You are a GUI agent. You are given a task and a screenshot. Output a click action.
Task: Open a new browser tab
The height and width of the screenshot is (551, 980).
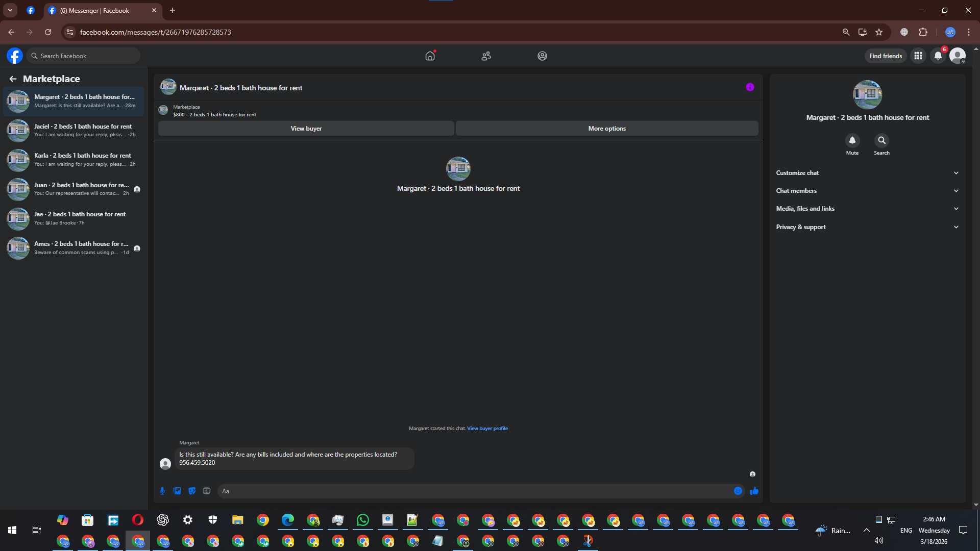pos(173,10)
